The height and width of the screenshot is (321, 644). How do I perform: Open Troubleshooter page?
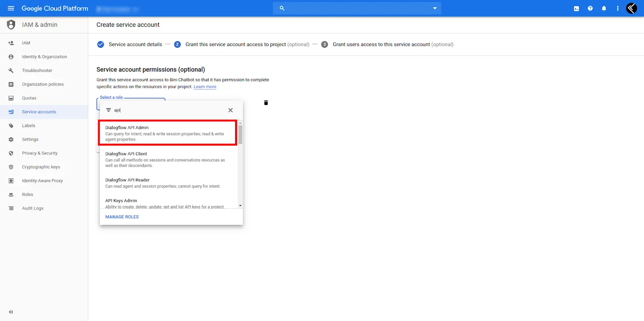(37, 70)
